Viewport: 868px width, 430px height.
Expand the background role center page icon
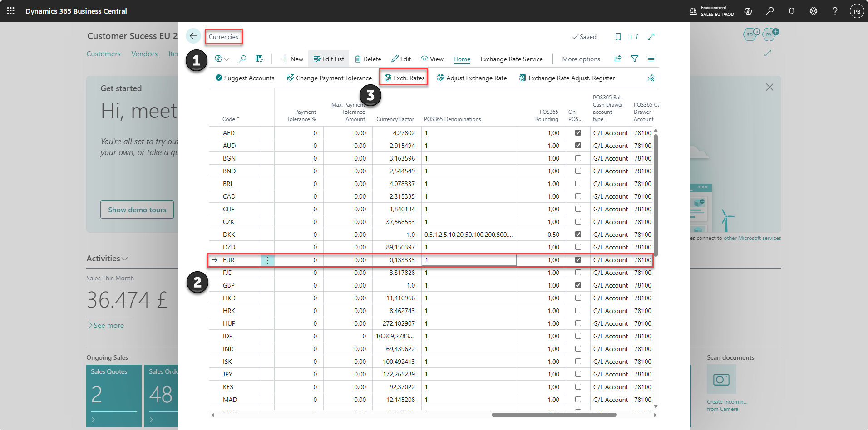768,53
